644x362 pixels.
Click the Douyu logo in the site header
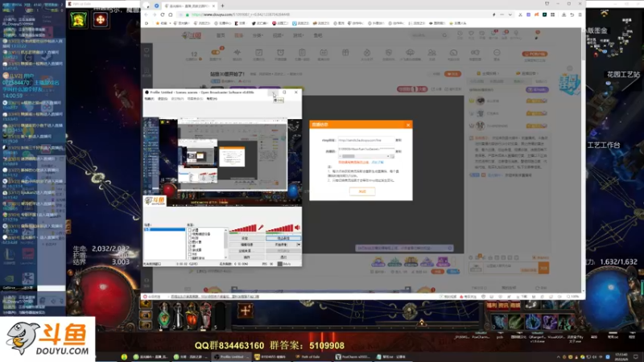[191, 35]
